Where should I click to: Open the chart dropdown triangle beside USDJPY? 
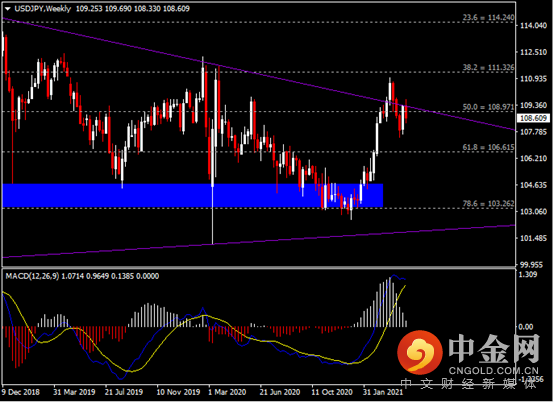tap(7, 9)
